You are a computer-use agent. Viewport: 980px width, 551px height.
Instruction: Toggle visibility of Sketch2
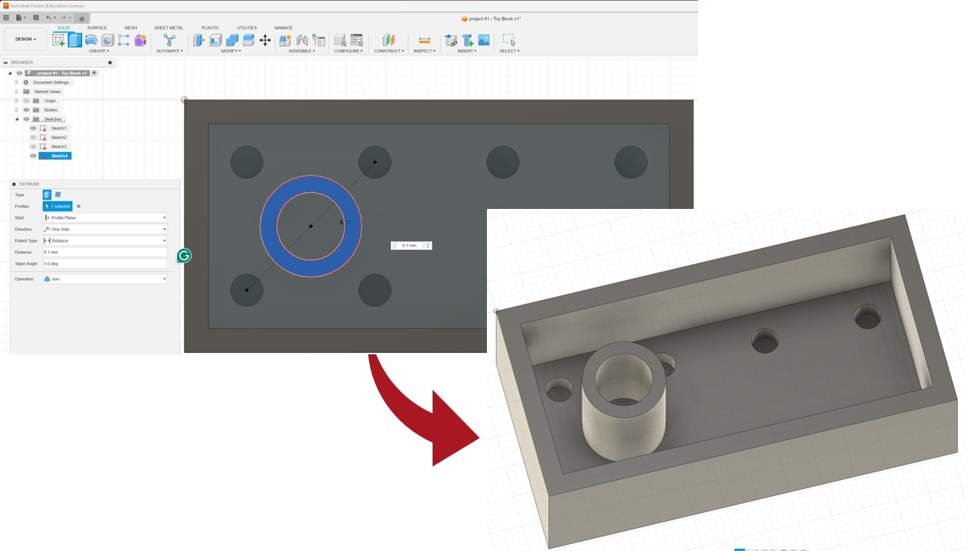click(x=33, y=138)
